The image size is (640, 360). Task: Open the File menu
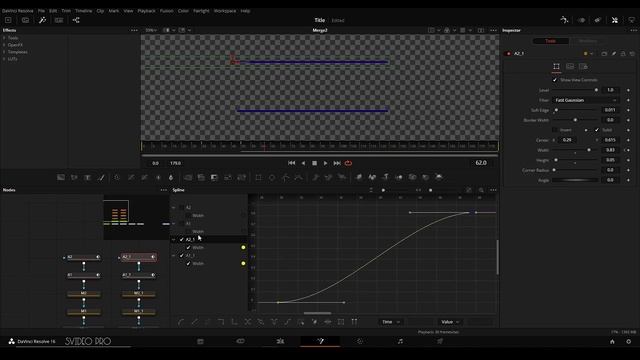click(x=41, y=11)
